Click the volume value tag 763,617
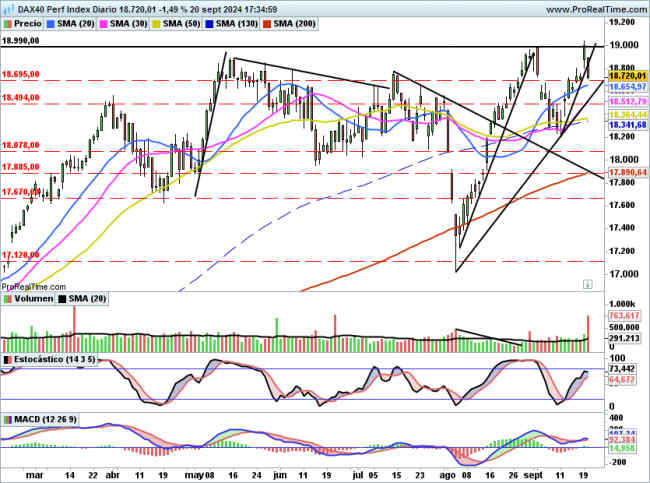Image resolution: width=650 pixels, height=483 pixels. click(624, 316)
